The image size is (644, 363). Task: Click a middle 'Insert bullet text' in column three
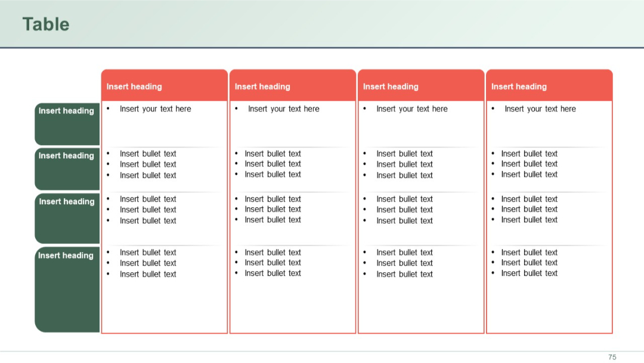(404, 209)
